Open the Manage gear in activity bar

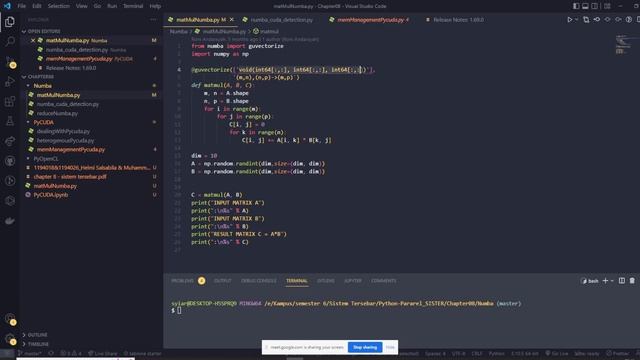10,339
